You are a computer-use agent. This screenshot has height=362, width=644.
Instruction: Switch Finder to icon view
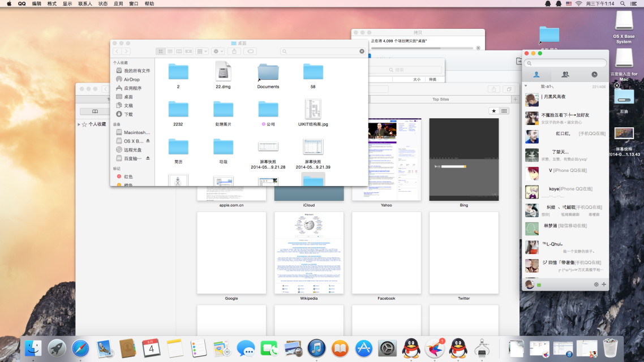tap(161, 51)
